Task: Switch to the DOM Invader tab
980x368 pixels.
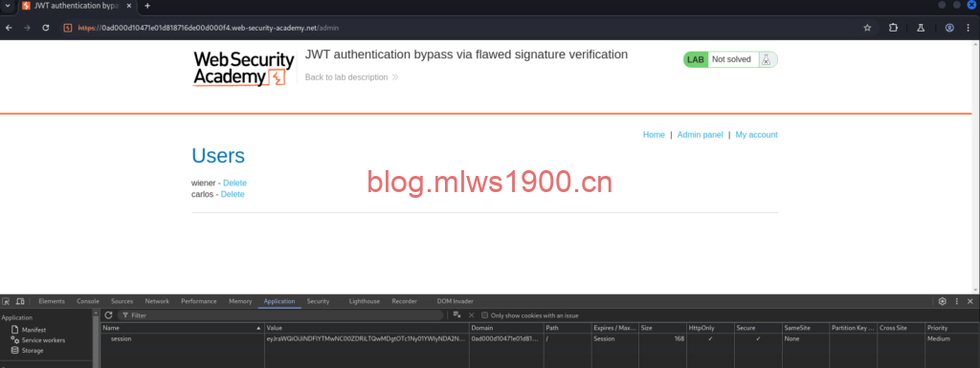Action: click(455, 301)
